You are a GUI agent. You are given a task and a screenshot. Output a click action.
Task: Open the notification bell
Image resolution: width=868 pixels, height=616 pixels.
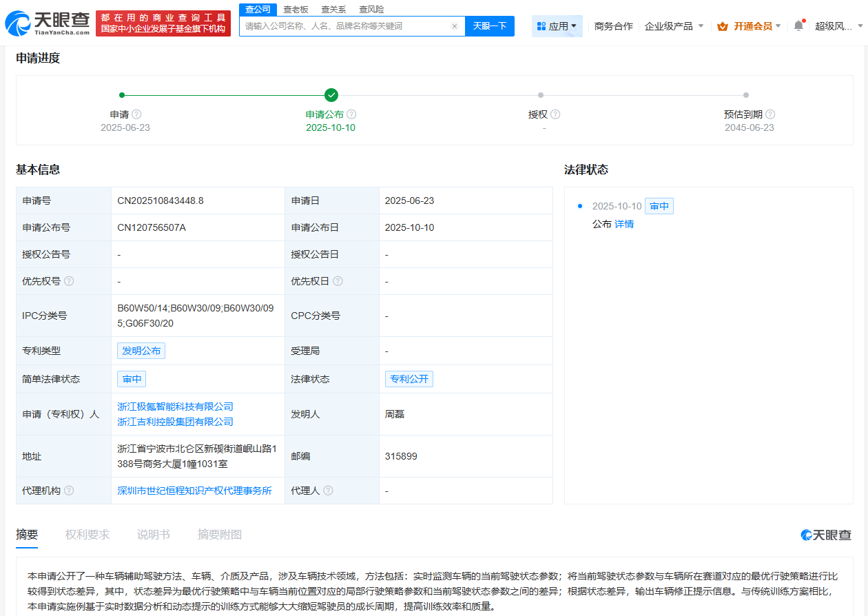[798, 26]
